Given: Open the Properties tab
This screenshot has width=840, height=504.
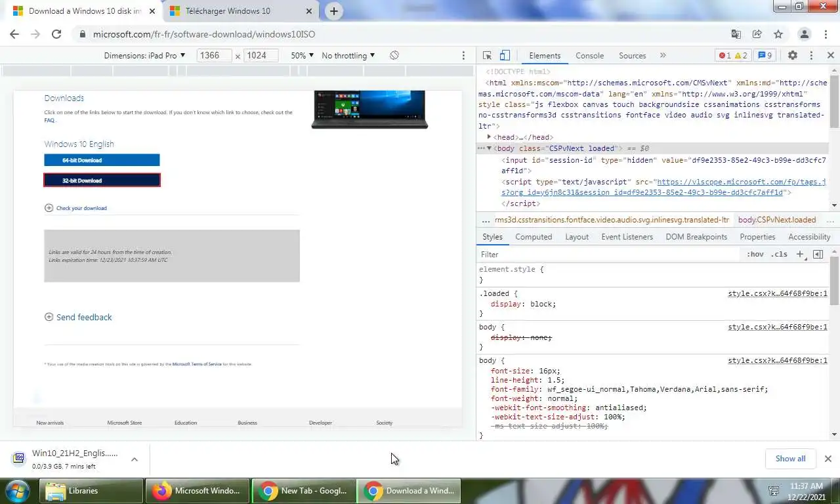Looking at the screenshot, I should tap(757, 237).
